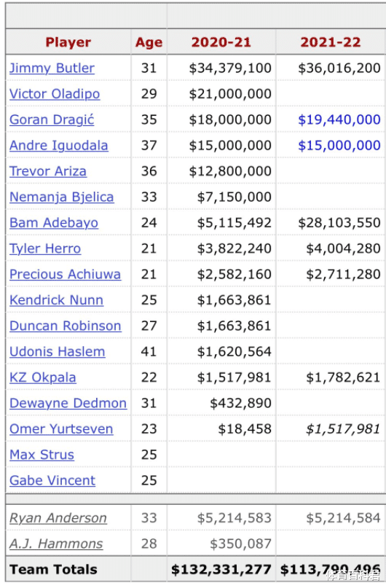Open Ryan Anderson italic link
The height and width of the screenshot is (588, 386).
coord(58,518)
